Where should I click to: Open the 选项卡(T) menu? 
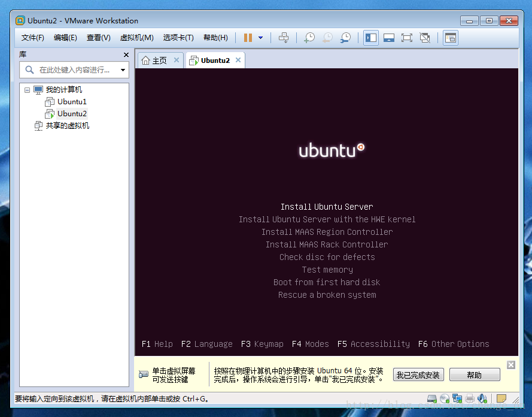click(178, 38)
